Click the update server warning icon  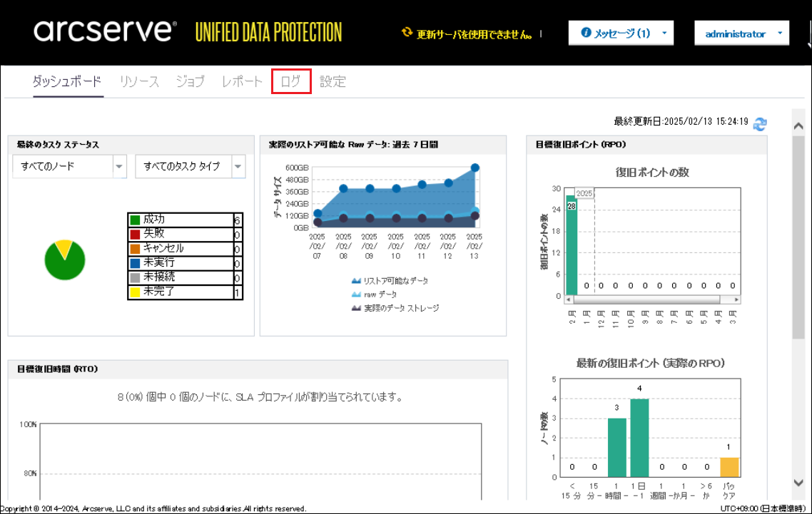coord(407,33)
